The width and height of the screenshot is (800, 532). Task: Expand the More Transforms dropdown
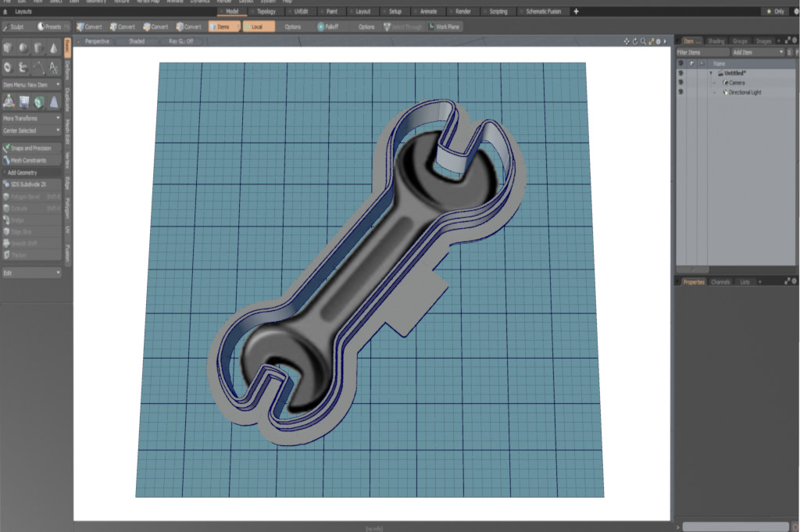pos(31,118)
